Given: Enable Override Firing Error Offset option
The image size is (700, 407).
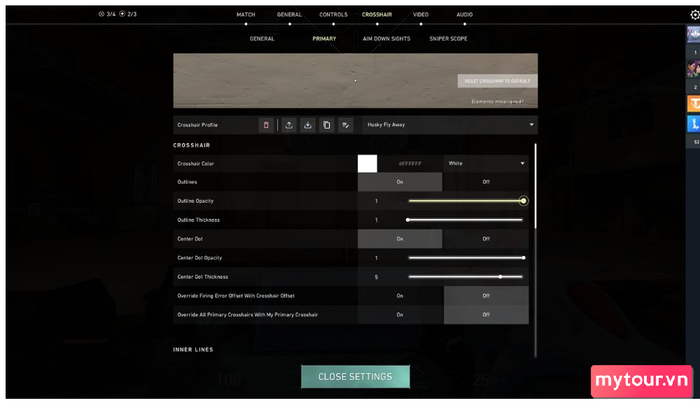Looking at the screenshot, I should tap(399, 296).
